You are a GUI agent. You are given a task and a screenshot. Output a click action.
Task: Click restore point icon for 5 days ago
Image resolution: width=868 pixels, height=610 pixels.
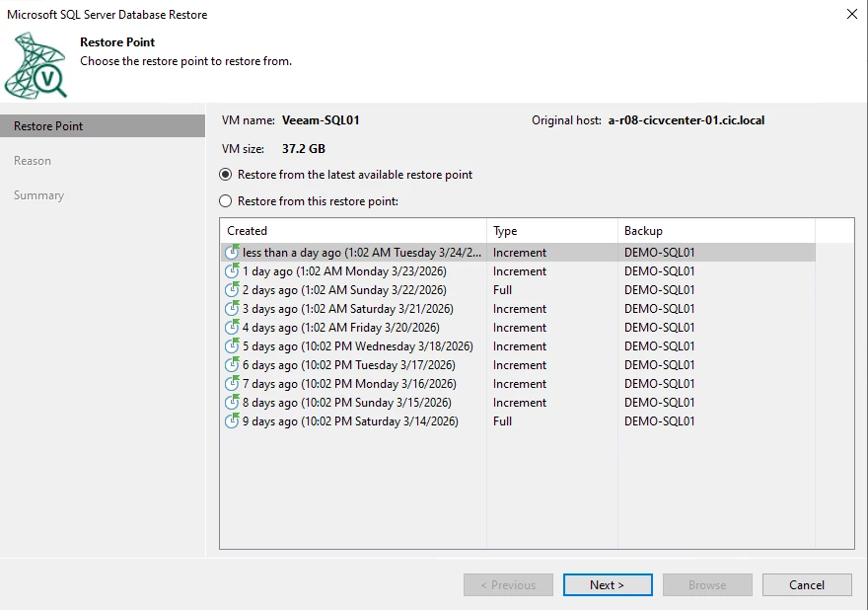(232, 346)
